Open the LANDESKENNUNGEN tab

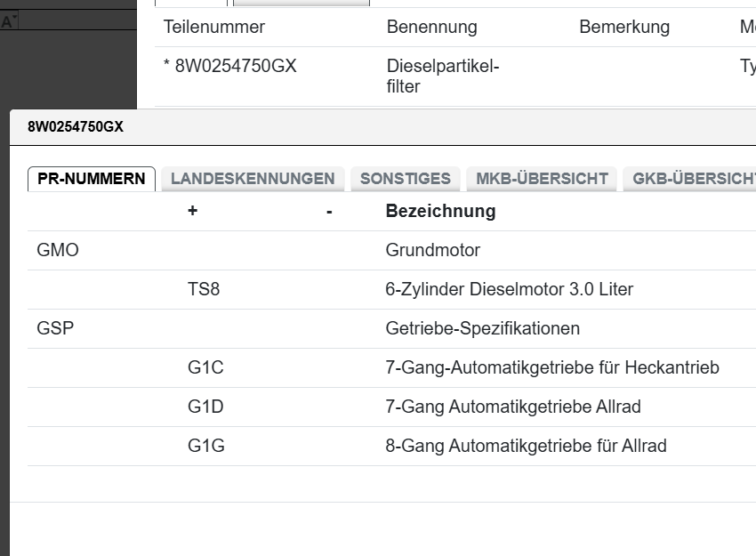click(x=253, y=179)
